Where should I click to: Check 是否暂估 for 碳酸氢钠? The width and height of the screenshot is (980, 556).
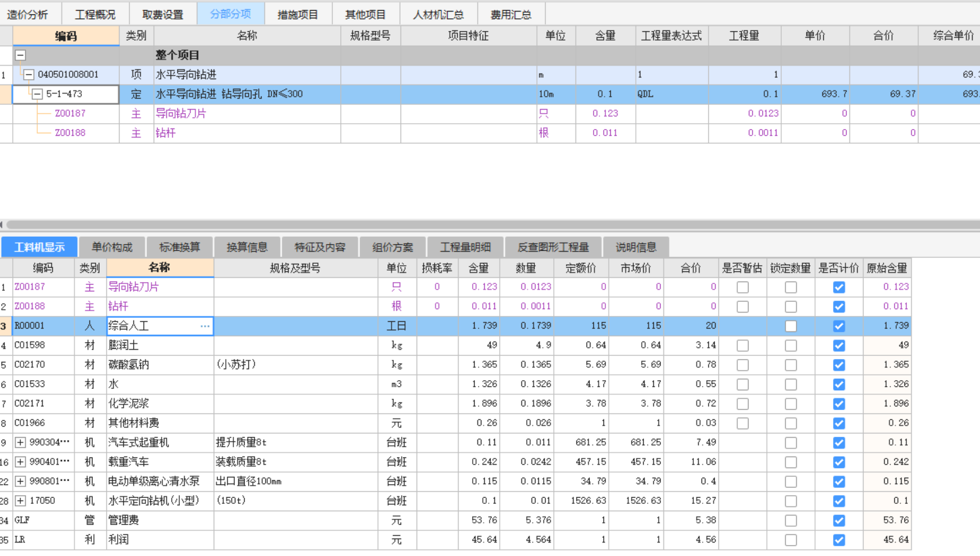coord(743,365)
